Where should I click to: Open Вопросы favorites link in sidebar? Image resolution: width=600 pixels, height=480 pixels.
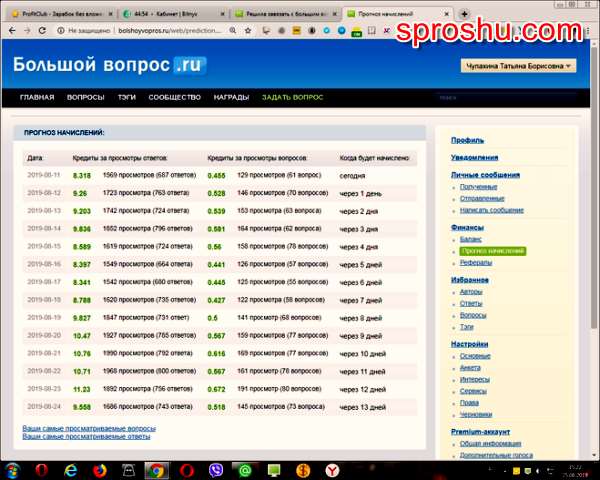click(473, 315)
